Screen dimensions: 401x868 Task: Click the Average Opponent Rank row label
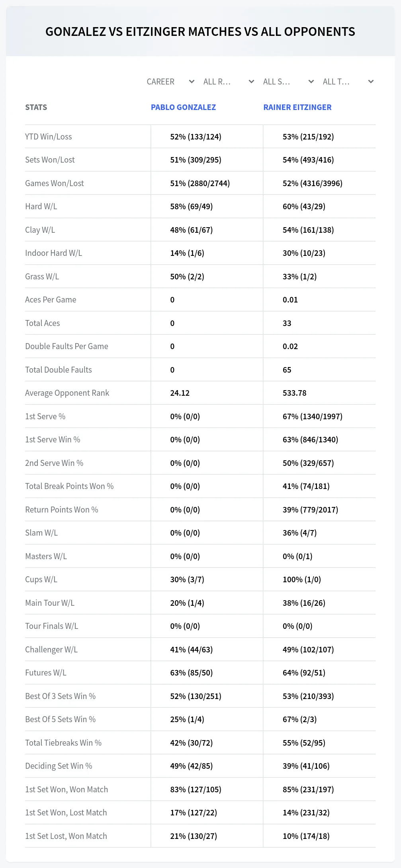tap(67, 393)
